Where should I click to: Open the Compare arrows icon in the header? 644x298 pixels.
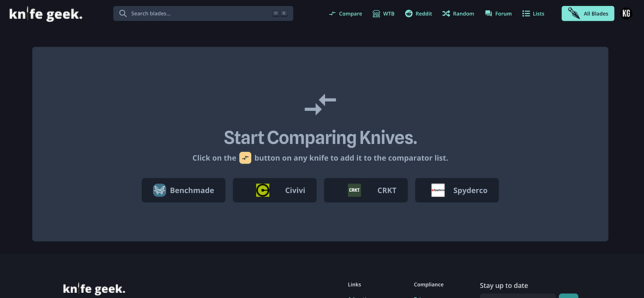pyautogui.click(x=332, y=14)
